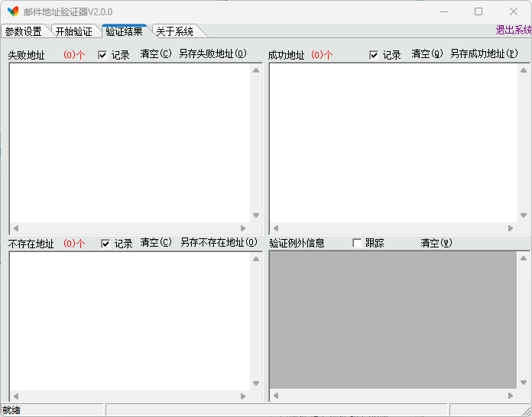Image resolution: width=532 pixels, height=417 pixels.
Task: Click up arrow in failed address list scrollbar
Action: click(x=256, y=70)
